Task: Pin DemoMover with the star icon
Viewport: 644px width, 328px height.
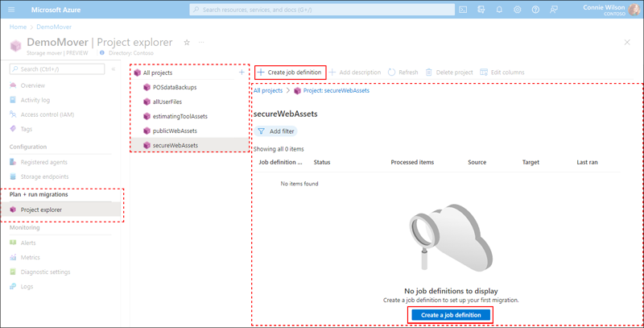Action: 187,43
